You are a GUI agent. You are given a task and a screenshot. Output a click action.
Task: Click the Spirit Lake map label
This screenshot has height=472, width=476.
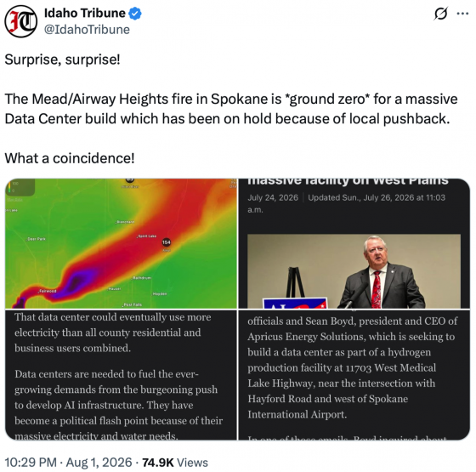pyautogui.click(x=147, y=236)
